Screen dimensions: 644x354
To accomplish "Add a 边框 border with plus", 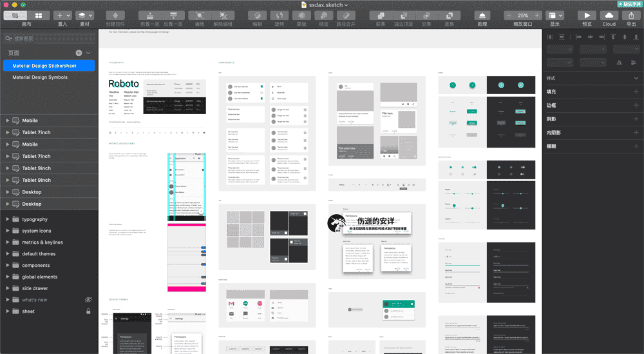I will tap(636, 105).
